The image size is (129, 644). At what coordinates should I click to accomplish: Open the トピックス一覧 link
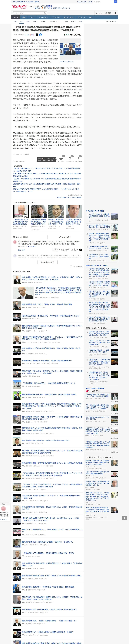(x=111, y=22)
